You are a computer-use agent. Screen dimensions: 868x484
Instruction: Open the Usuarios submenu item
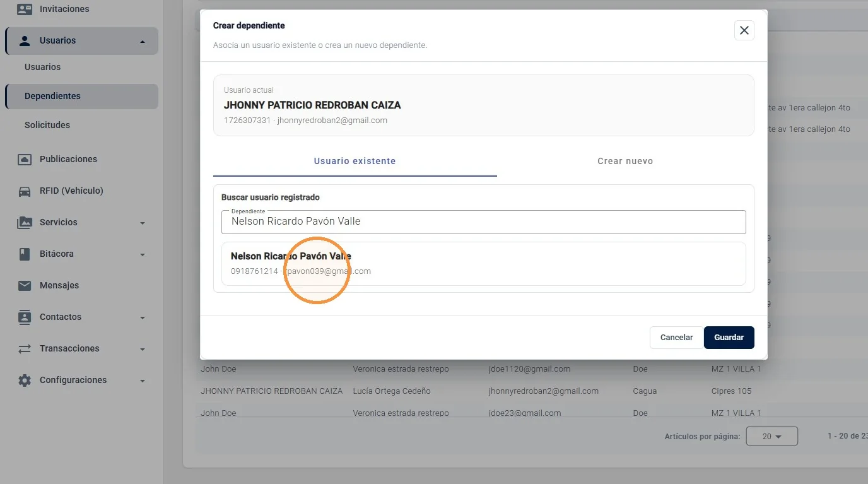coord(43,67)
